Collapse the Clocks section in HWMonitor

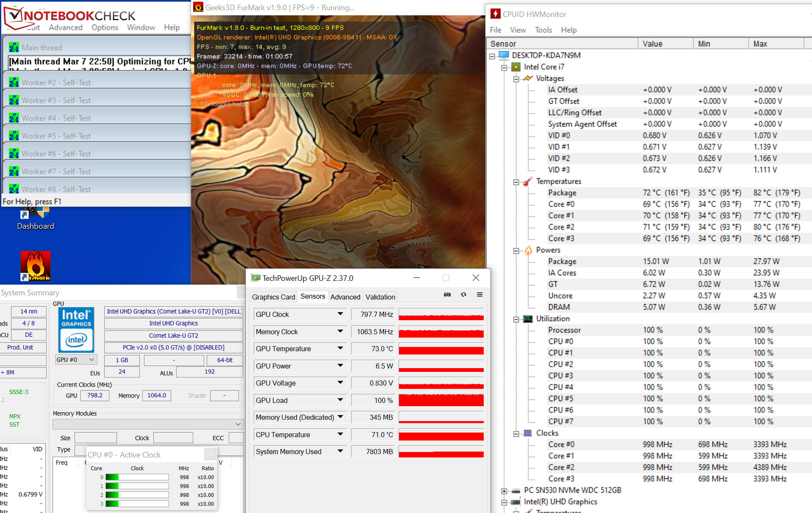pyautogui.click(x=516, y=433)
